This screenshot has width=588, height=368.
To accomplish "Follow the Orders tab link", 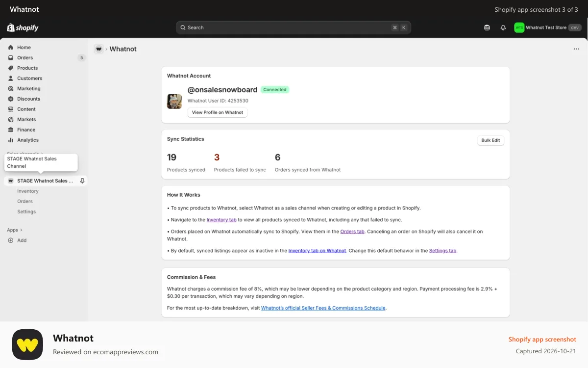I will 352,231.
